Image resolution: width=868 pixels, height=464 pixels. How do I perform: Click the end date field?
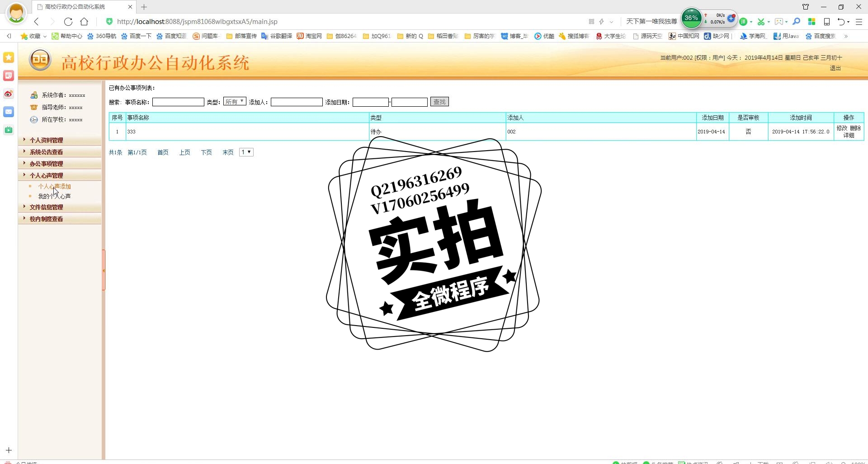(410, 102)
